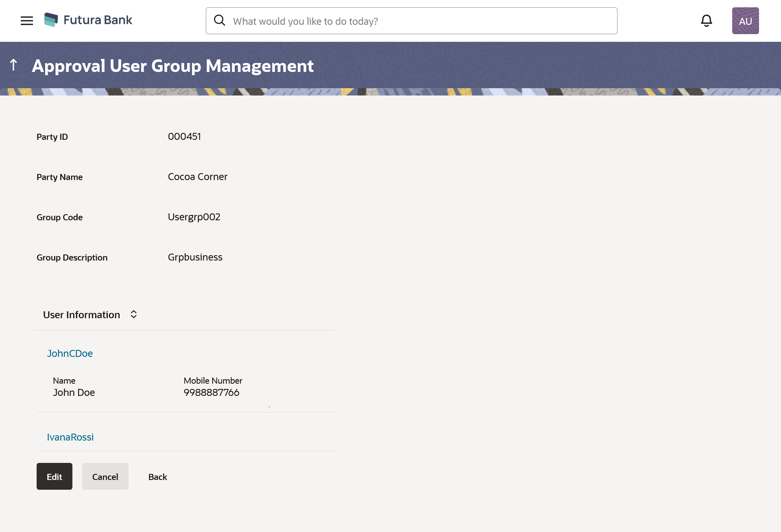Click the User Information heading

tap(81, 315)
